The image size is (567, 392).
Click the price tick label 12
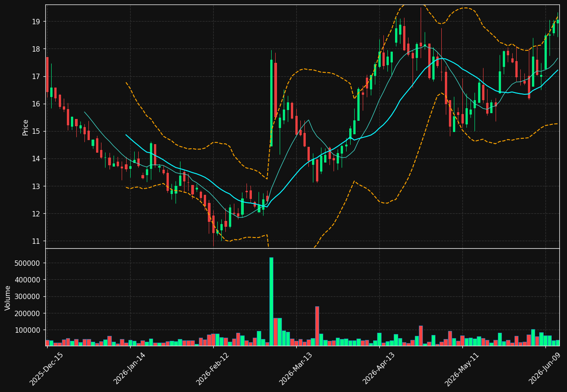[x=35, y=214]
